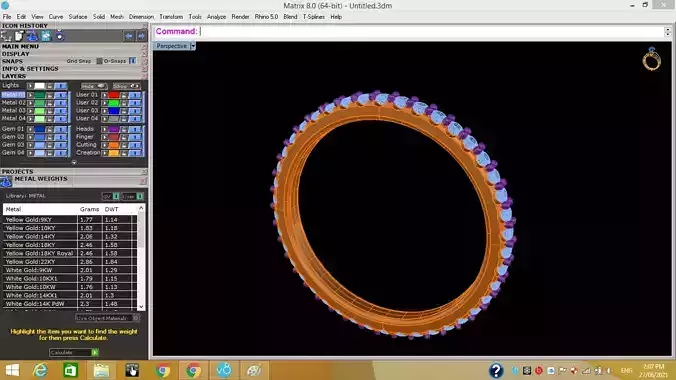Select the Yellow Gold:18KY row
Image resolution: width=676 pixels, height=380 pixels.
pos(69,245)
